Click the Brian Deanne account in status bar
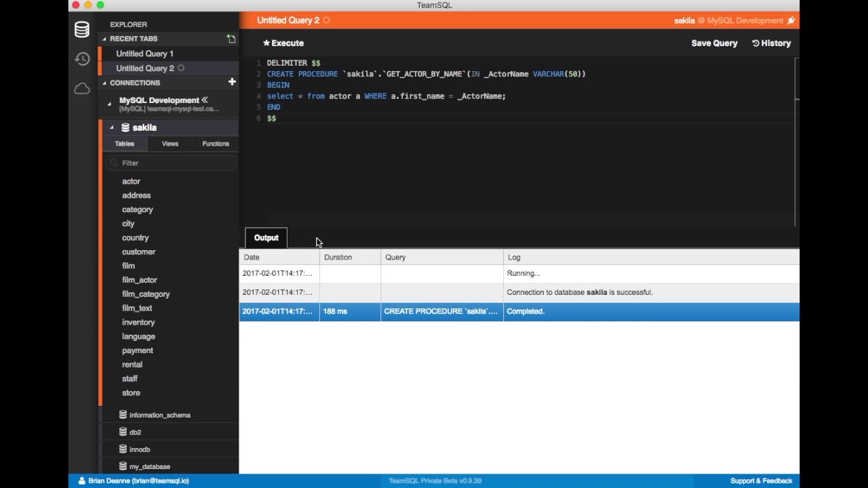 tap(134, 481)
